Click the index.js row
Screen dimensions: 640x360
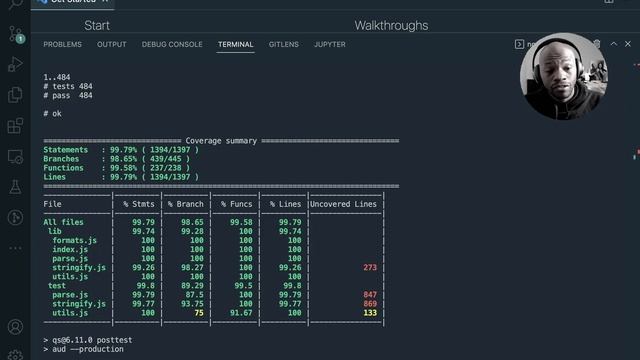pyautogui.click(x=213, y=249)
